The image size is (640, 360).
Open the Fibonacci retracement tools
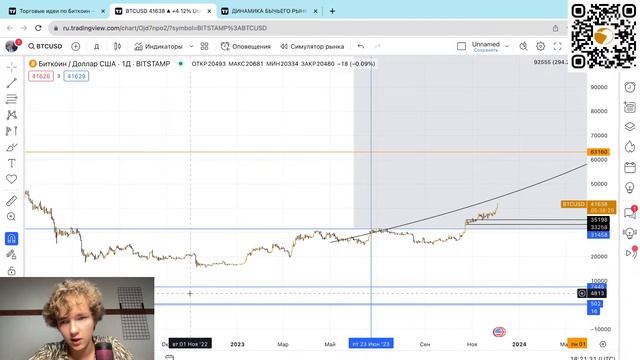[x=11, y=99]
